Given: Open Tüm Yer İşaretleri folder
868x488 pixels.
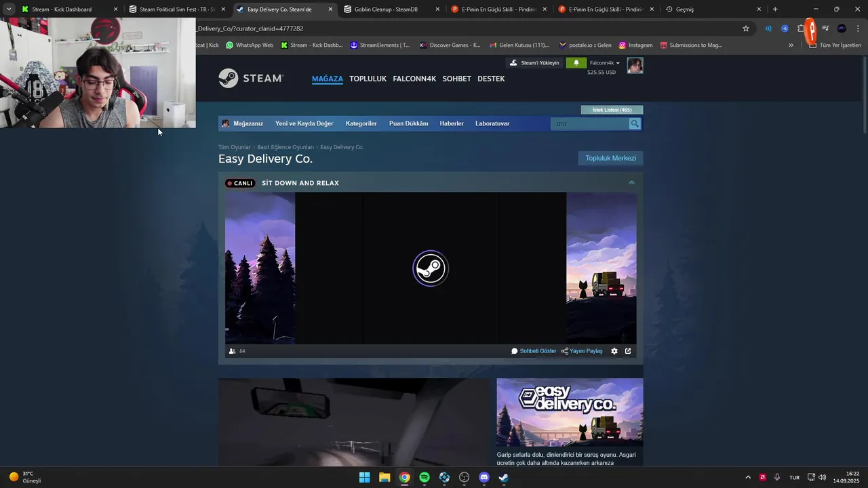Looking at the screenshot, I should click(835, 45).
